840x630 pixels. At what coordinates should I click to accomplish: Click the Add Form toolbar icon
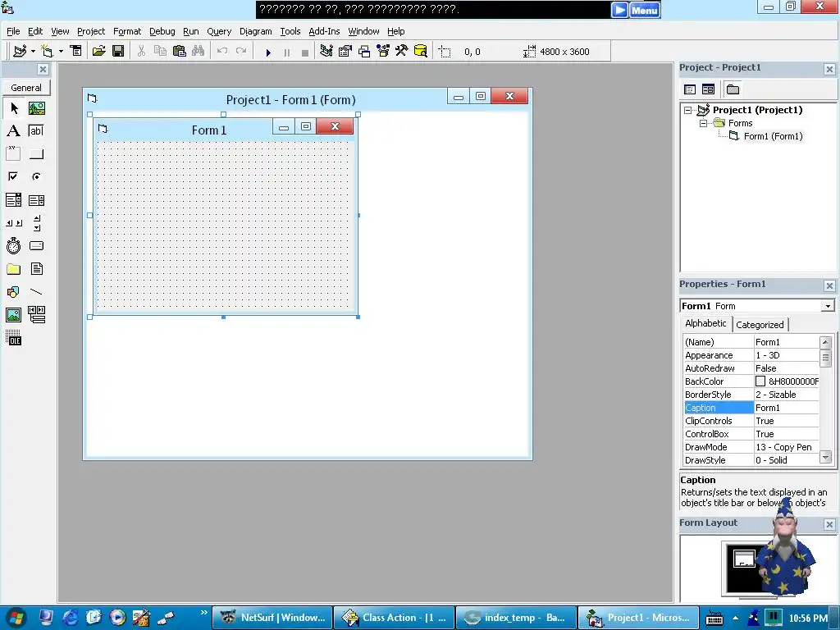47,52
